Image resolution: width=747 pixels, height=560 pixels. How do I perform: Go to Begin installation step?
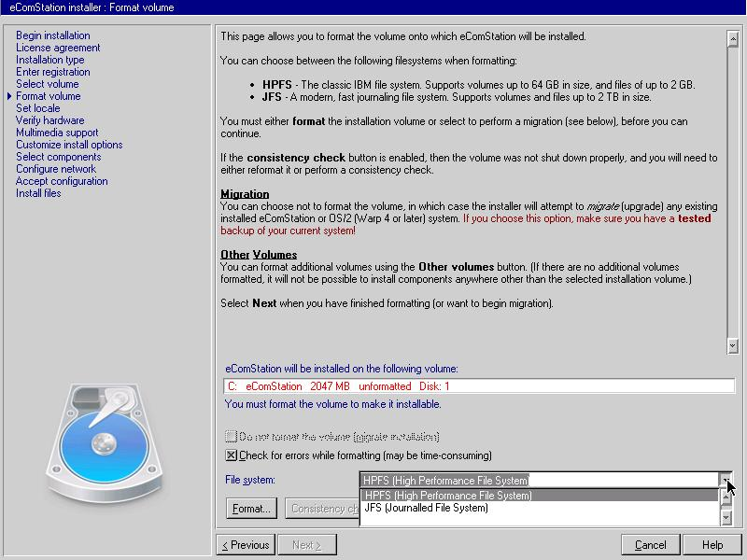53,35
